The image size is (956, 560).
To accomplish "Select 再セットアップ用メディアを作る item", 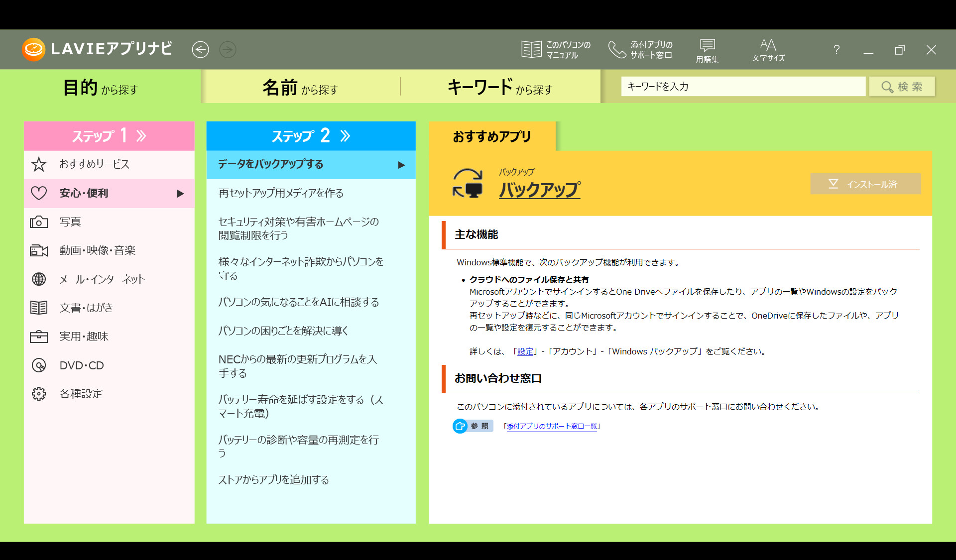I will tap(281, 193).
